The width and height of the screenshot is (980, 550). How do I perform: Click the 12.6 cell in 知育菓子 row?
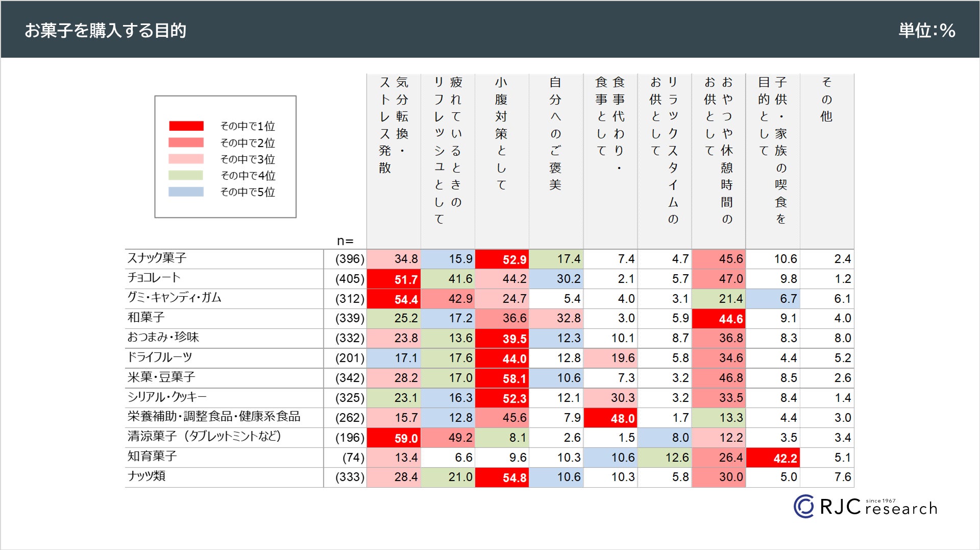point(665,458)
